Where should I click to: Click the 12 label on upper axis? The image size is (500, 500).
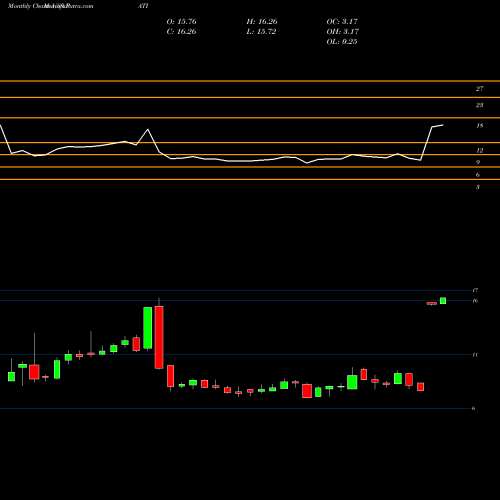point(480,151)
